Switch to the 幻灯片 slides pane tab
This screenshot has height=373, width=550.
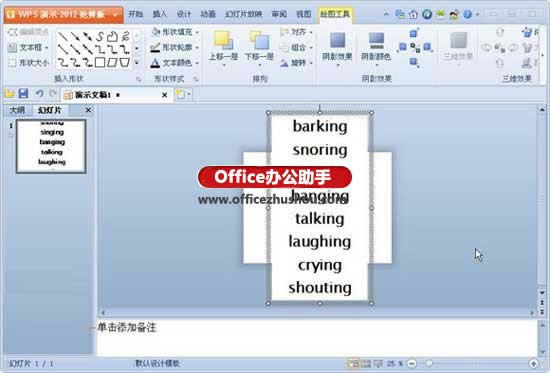[50, 110]
